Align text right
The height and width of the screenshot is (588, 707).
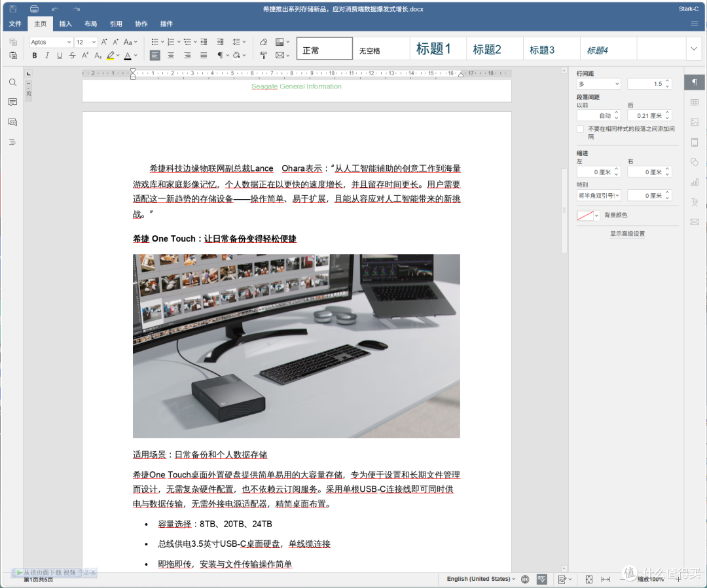tap(187, 56)
